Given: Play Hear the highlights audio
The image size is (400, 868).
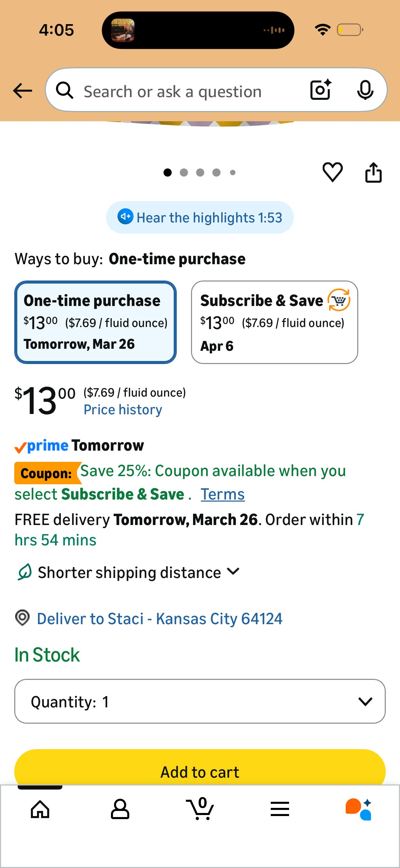Looking at the screenshot, I should pyautogui.click(x=200, y=217).
